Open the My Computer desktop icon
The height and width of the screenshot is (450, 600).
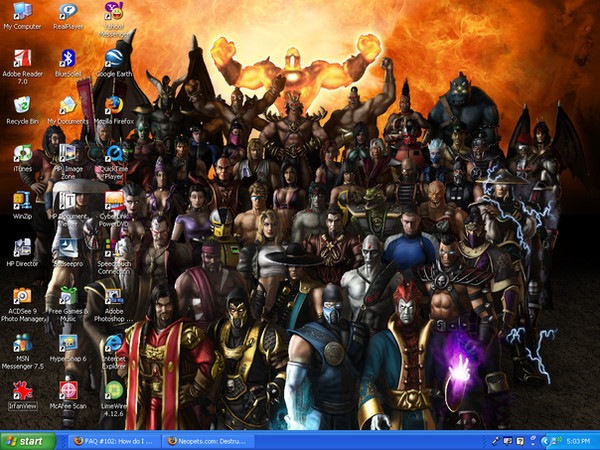click(22, 15)
